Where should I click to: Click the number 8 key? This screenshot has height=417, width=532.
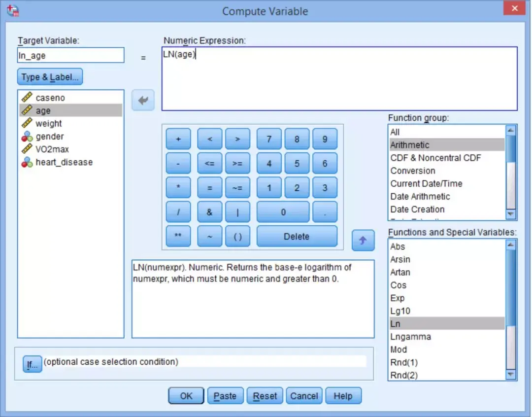pos(297,139)
